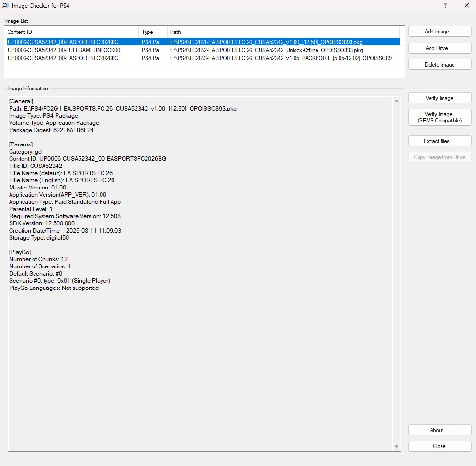476x466 pixels.
Task: Click the help question mark button
Action: click(445, 6)
